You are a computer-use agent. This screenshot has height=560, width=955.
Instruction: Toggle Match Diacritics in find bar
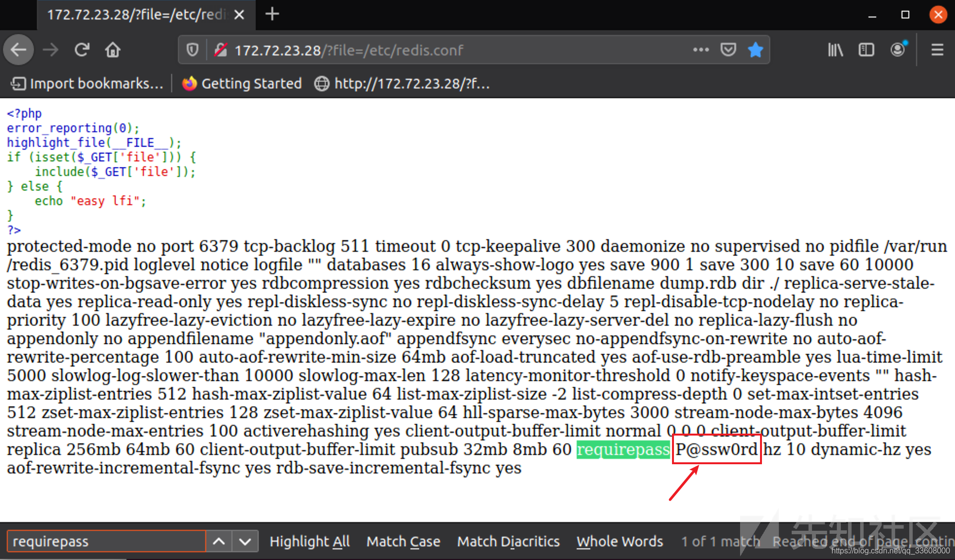pyautogui.click(x=508, y=541)
